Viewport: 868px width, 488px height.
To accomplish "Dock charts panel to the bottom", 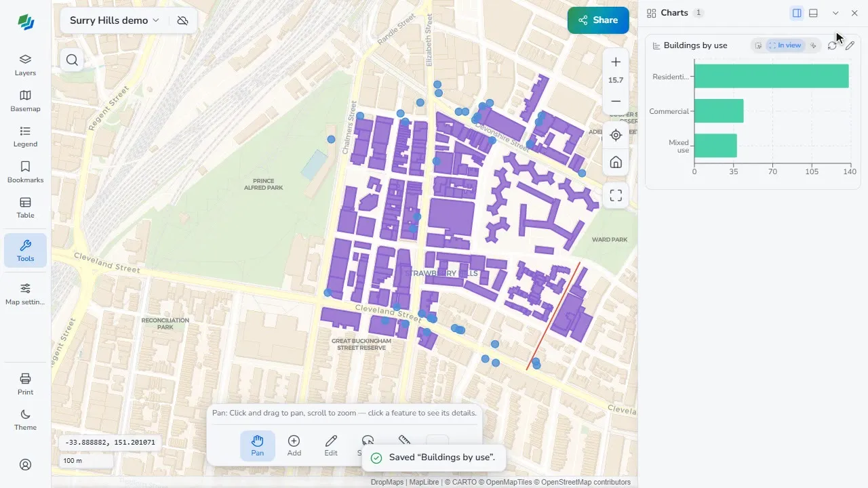I will (813, 13).
